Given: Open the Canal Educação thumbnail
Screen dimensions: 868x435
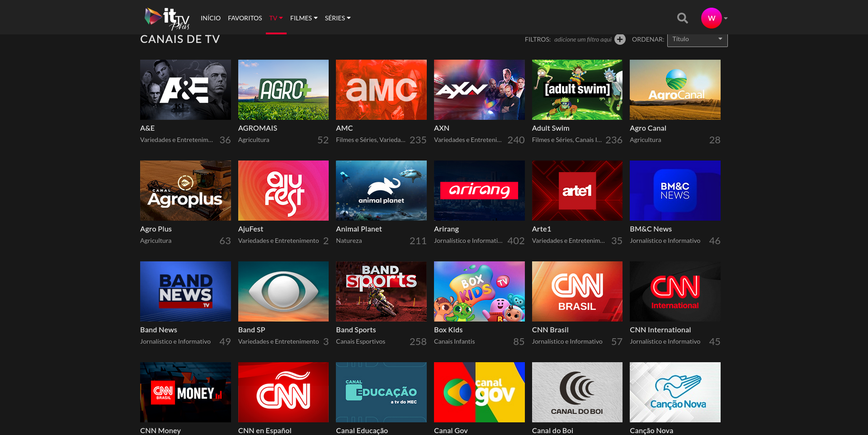Looking at the screenshot, I should 381,392.
